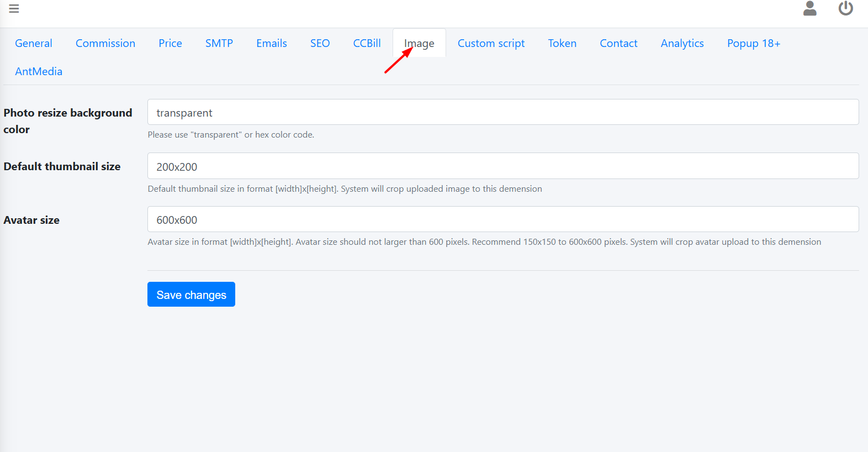
Task: Open the CCBill settings tab
Action: [x=367, y=43]
